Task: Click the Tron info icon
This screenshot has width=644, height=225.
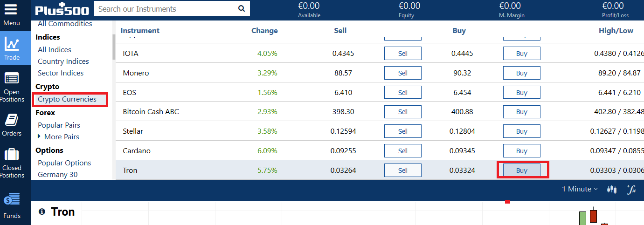Action: 42,211
